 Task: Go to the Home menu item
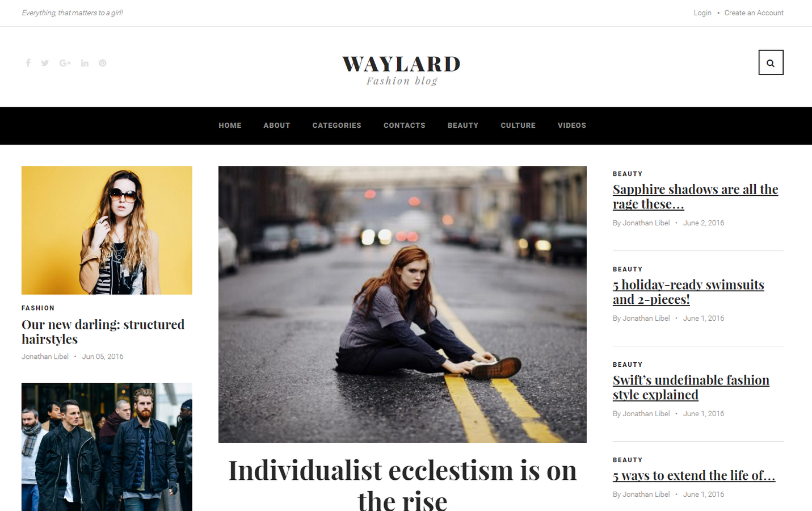(230, 125)
